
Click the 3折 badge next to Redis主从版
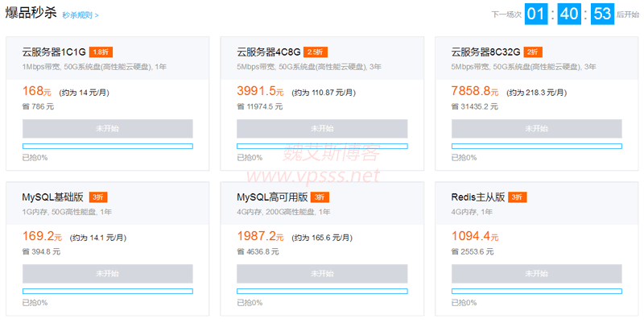click(517, 197)
